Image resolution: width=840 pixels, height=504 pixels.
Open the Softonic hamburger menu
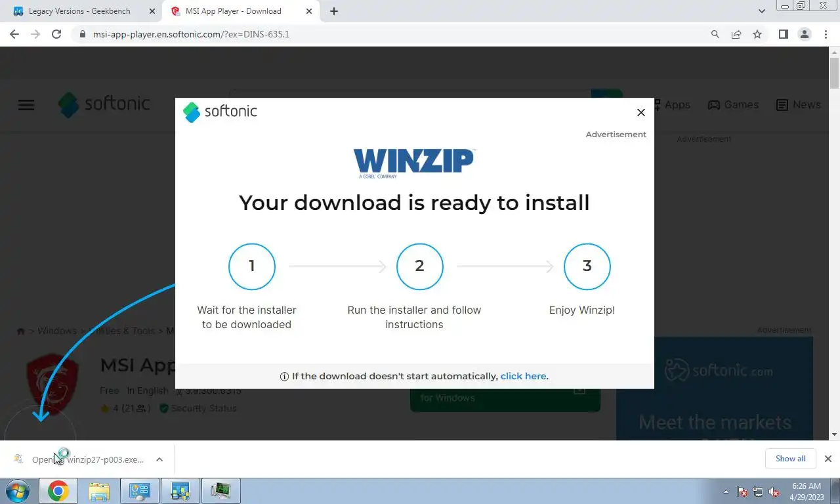(x=26, y=105)
